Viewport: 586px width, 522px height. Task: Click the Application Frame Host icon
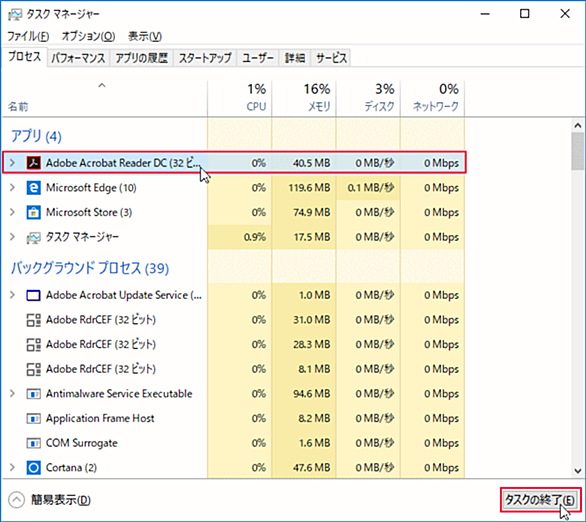point(33,418)
